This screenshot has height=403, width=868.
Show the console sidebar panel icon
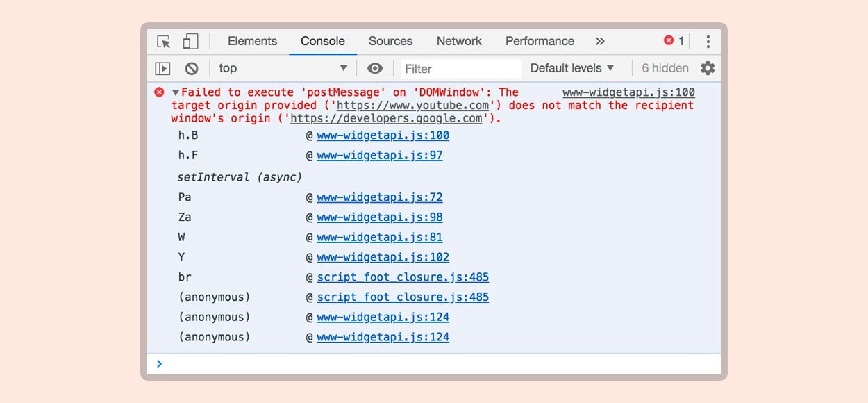tap(162, 68)
